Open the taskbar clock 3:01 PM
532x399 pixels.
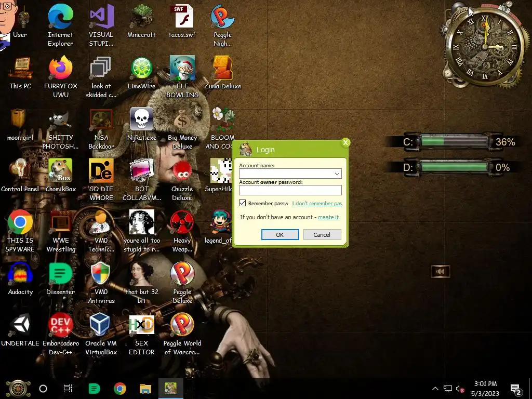click(x=485, y=389)
